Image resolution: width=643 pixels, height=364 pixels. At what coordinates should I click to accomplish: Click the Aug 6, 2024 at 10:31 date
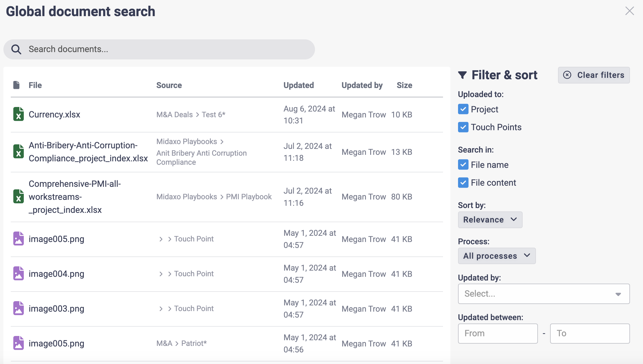point(309,115)
